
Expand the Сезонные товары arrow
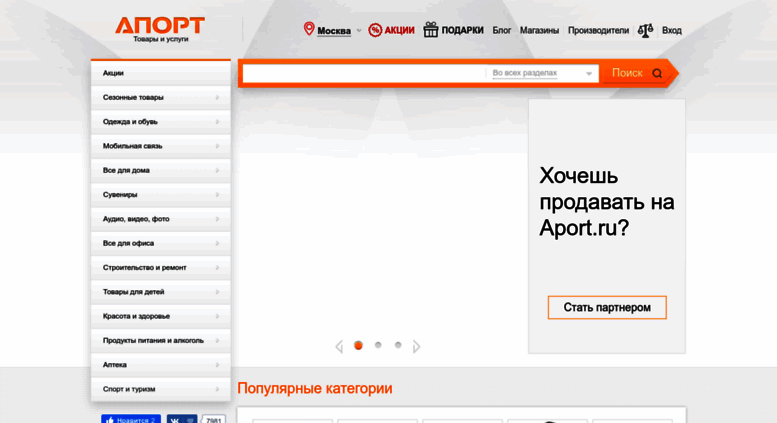click(x=217, y=98)
